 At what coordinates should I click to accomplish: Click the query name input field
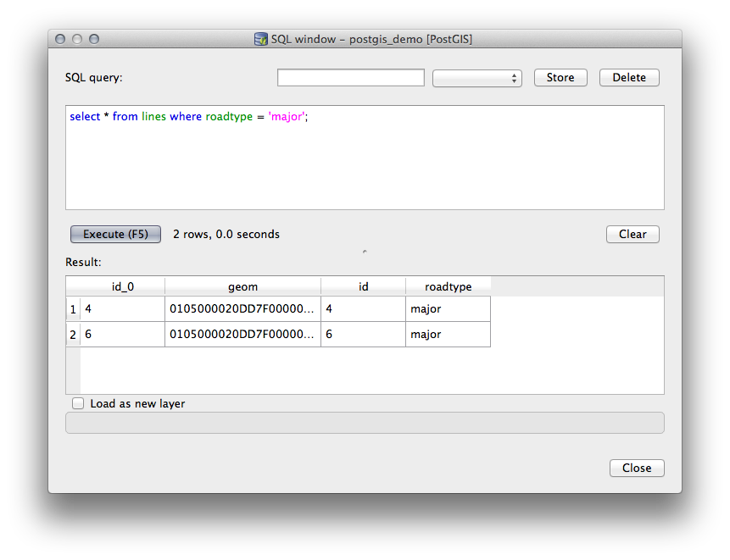pos(350,77)
